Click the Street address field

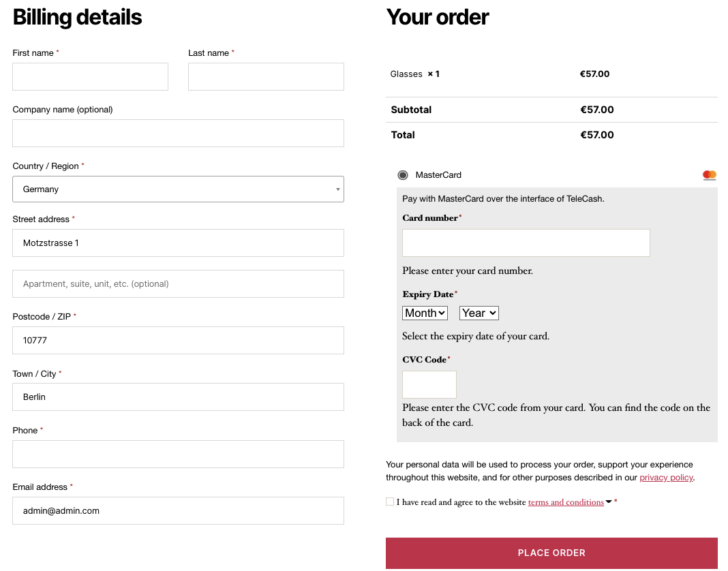click(178, 243)
